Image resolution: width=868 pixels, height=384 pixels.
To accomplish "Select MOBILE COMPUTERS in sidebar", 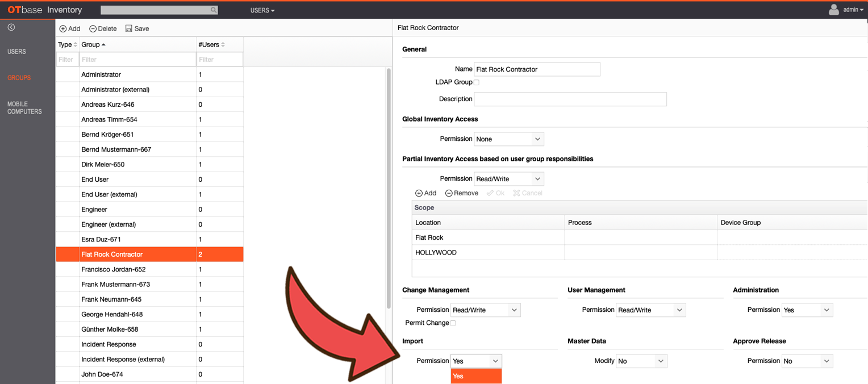I will point(24,108).
